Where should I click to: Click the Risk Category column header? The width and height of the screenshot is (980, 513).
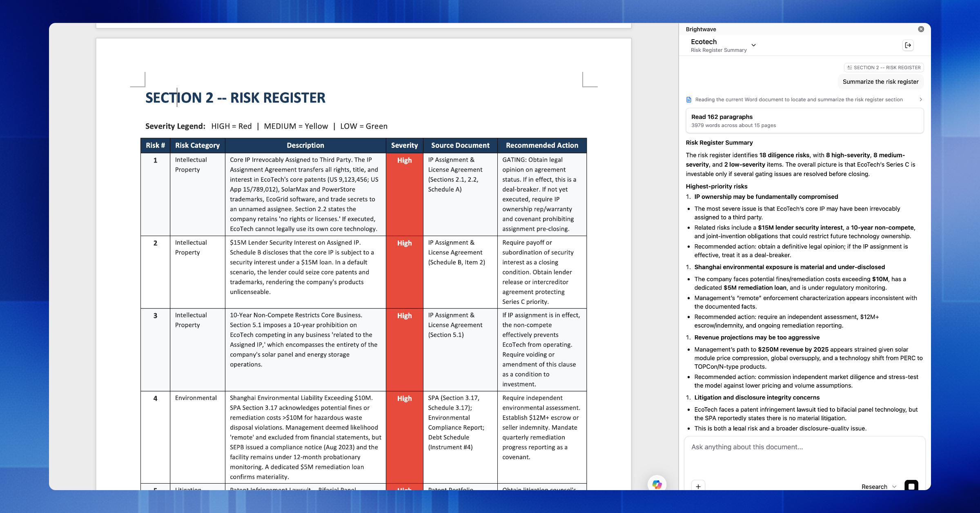198,145
